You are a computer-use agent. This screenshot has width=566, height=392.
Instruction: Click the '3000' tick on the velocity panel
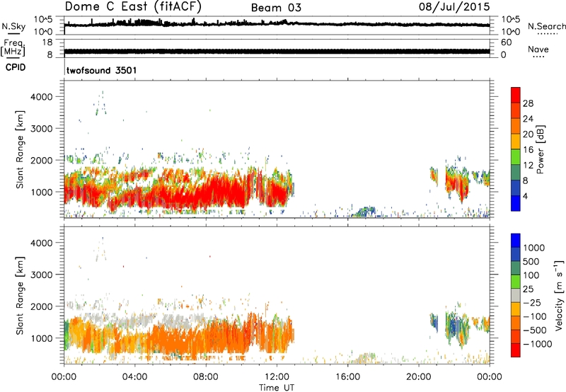[42, 275]
